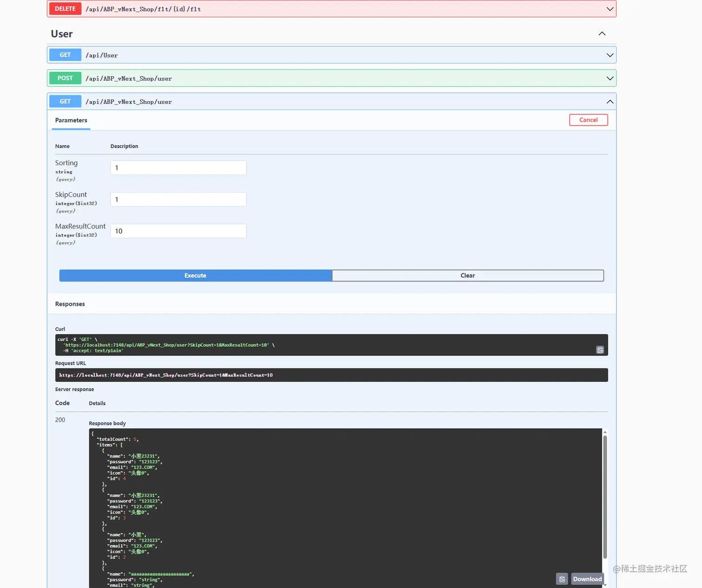Click the Cancel button
This screenshot has height=588, width=702.
coord(589,120)
